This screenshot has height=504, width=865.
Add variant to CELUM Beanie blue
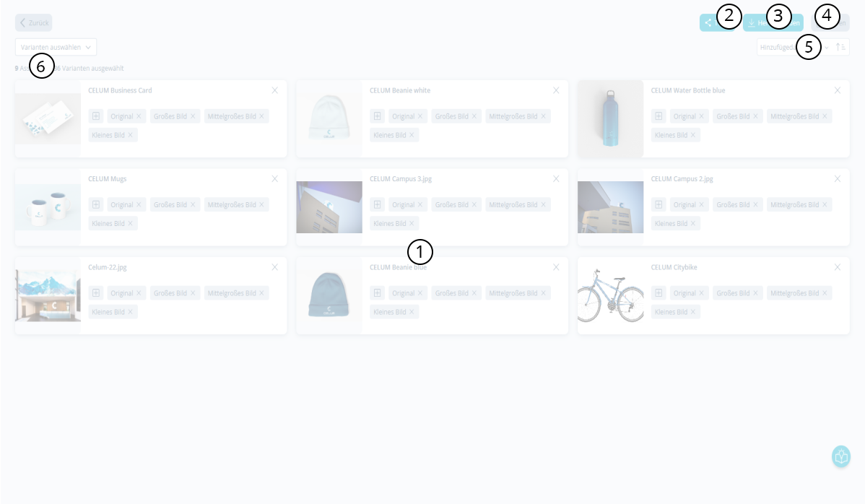pos(378,293)
